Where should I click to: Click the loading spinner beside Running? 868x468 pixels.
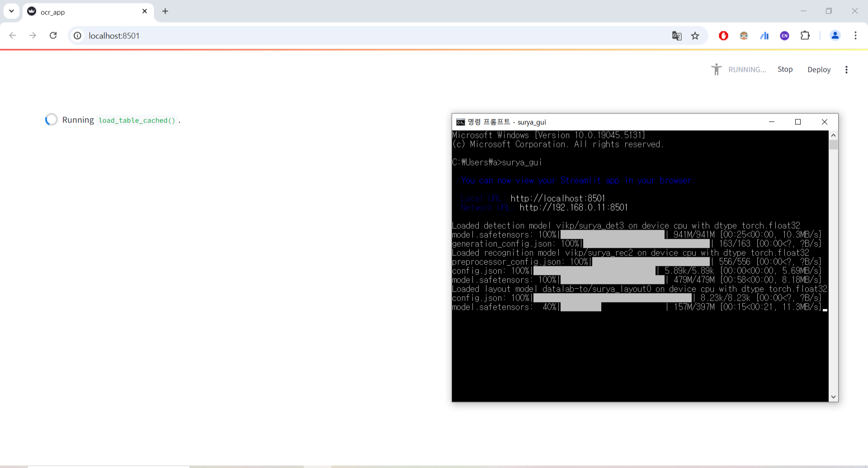pyautogui.click(x=51, y=119)
